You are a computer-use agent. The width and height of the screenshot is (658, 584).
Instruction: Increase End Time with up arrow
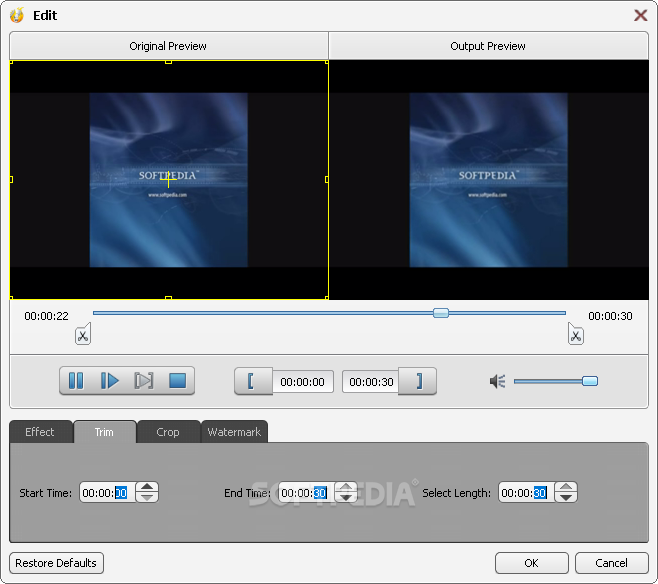tap(346, 487)
